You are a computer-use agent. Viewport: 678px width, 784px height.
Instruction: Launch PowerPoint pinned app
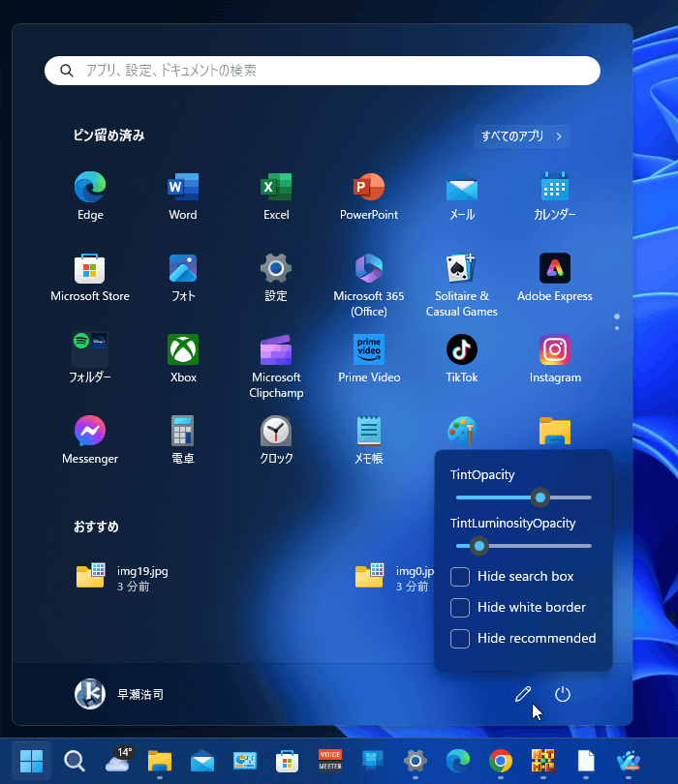coord(369,196)
